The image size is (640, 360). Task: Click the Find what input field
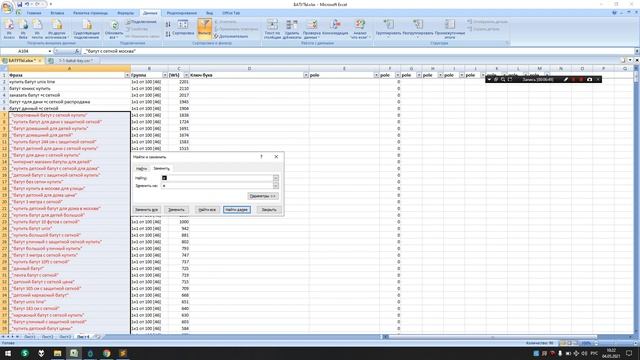point(217,178)
